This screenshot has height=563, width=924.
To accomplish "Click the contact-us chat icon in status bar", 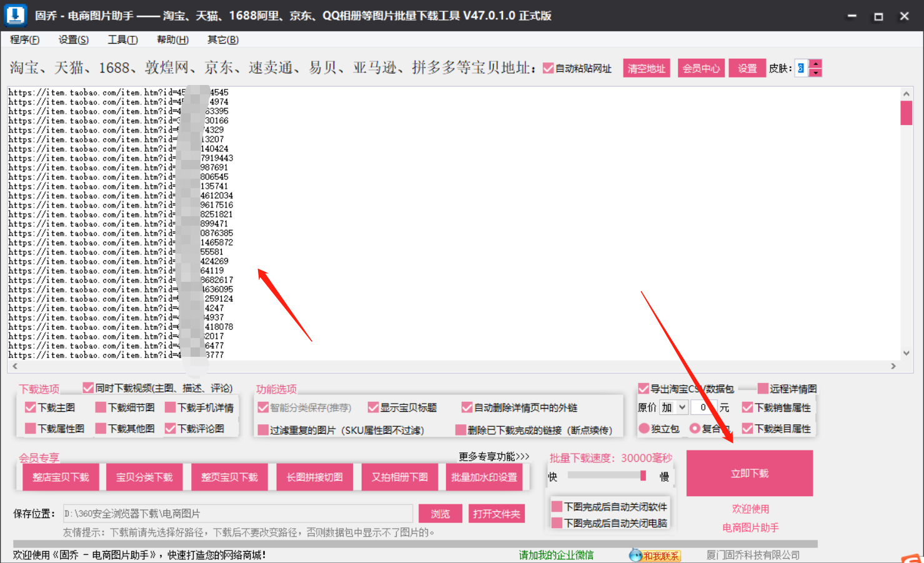I will (635, 555).
